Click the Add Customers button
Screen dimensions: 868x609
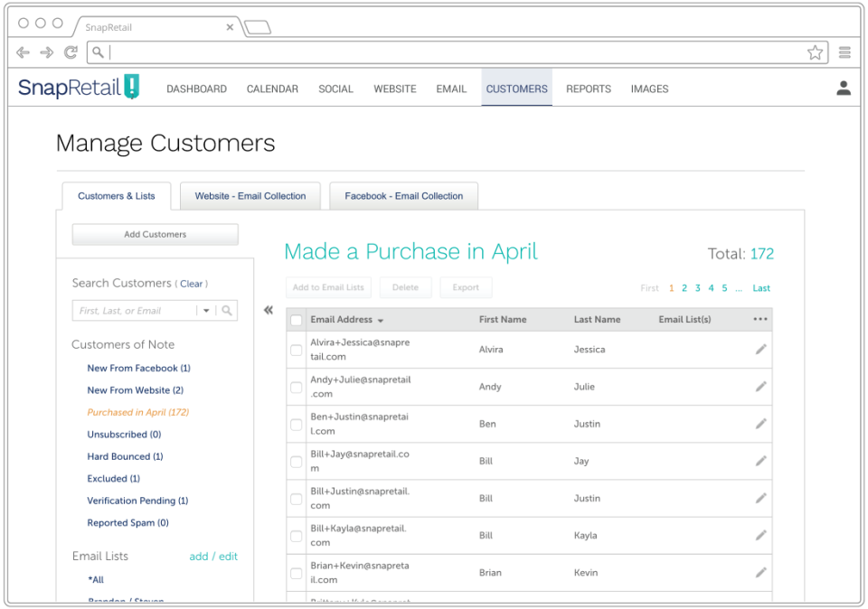tap(155, 234)
